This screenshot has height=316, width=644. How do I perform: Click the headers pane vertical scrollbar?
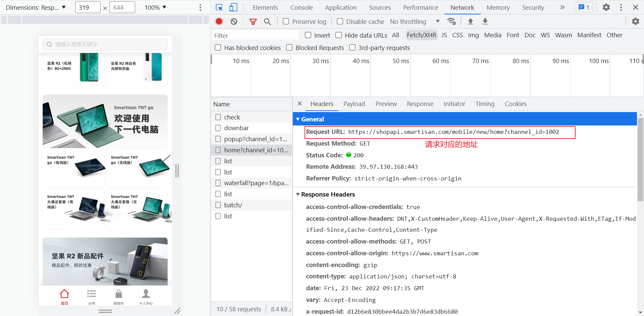(640, 159)
